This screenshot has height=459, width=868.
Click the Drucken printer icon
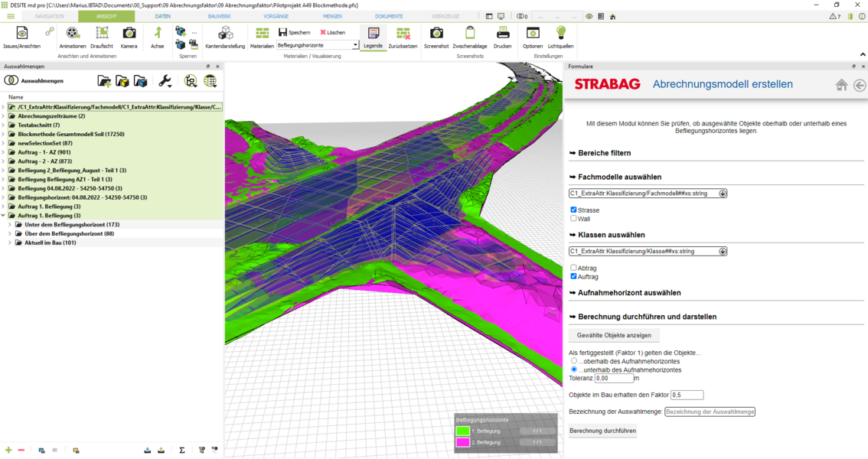[502, 34]
